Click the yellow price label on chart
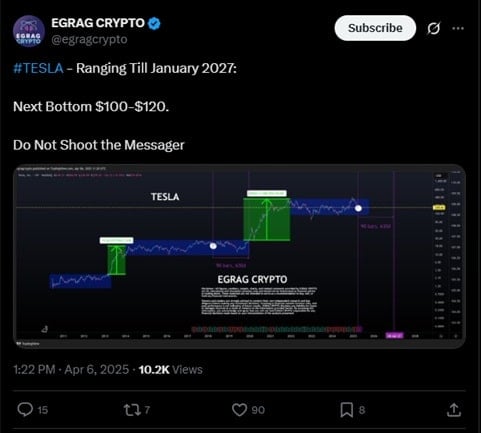Viewport: 481px width, 433px height. (439, 208)
